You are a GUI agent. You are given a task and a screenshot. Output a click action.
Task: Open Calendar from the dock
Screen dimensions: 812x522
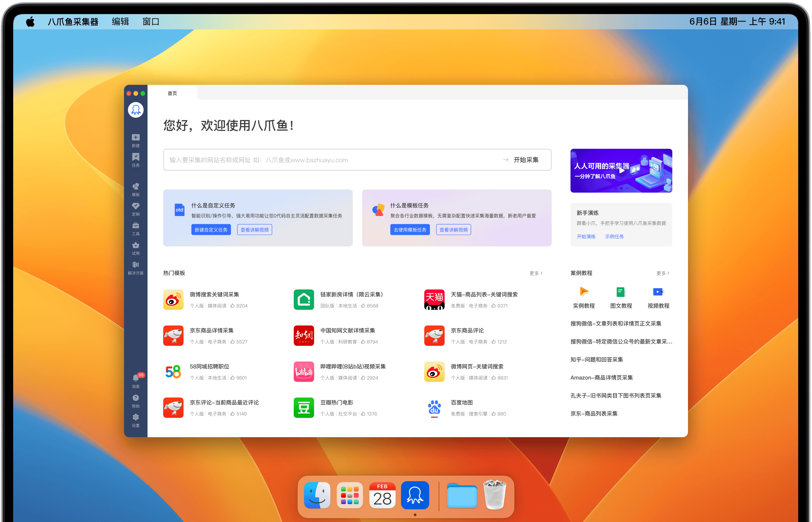[383, 495]
